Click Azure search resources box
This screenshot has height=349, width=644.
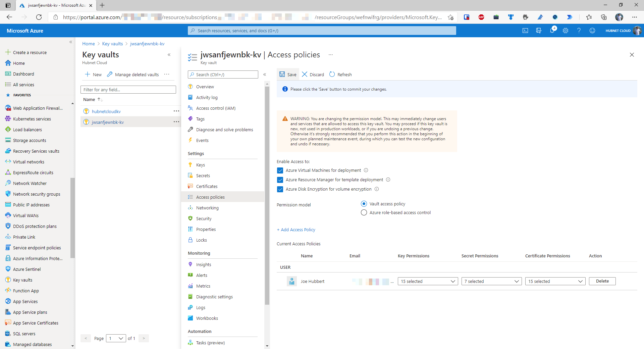click(322, 31)
